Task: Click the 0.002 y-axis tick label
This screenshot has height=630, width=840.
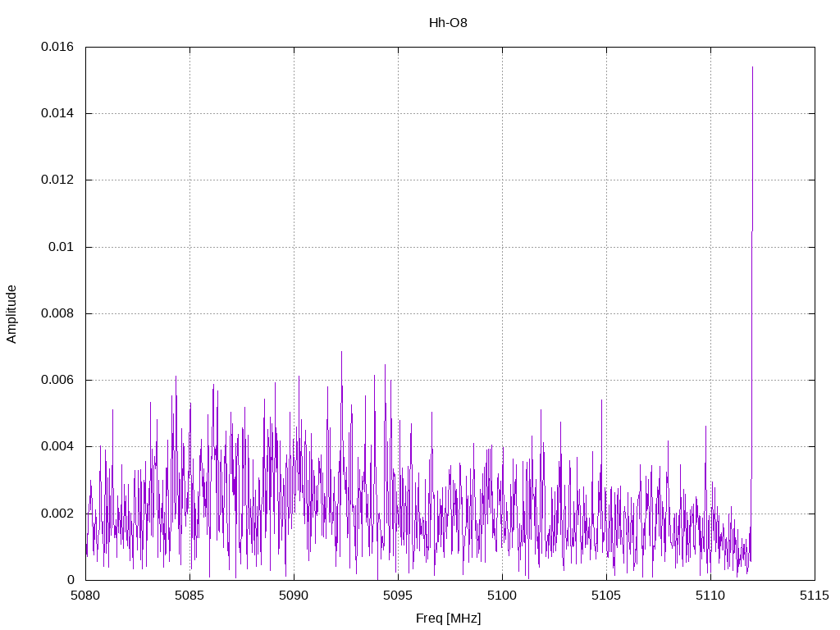Action: click(57, 514)
